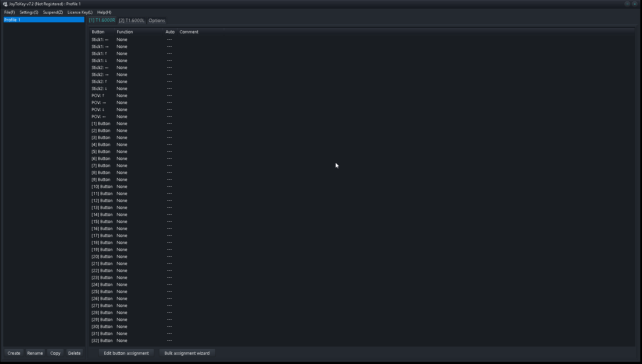Select the [1] T1.6000R tab
The height and width of the screenshot is (364, 642).
[x=102, y=20]
